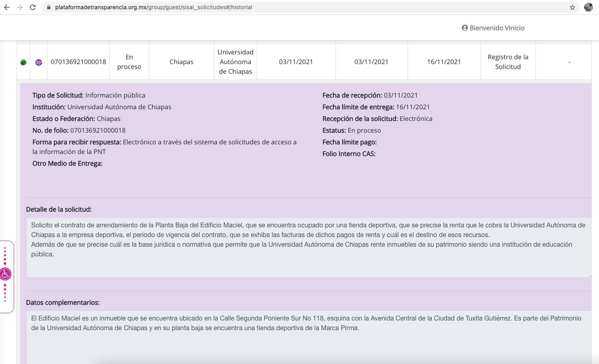This screenshot has width=599, height=364.
Task: Click the 16/11/2021 cell in the table row
Action: (x=444, y=62)
